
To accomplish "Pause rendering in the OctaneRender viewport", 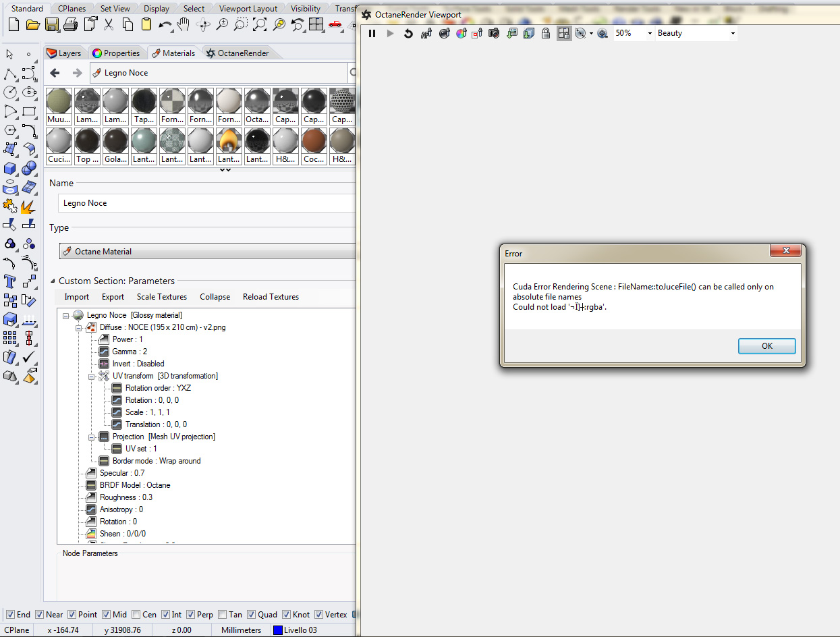I will (372, 33).
